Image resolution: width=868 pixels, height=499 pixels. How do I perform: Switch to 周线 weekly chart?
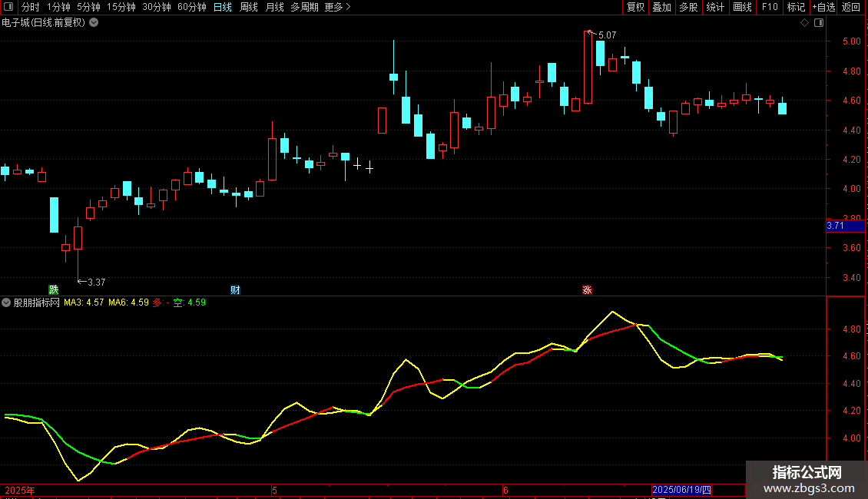(249, 7)
